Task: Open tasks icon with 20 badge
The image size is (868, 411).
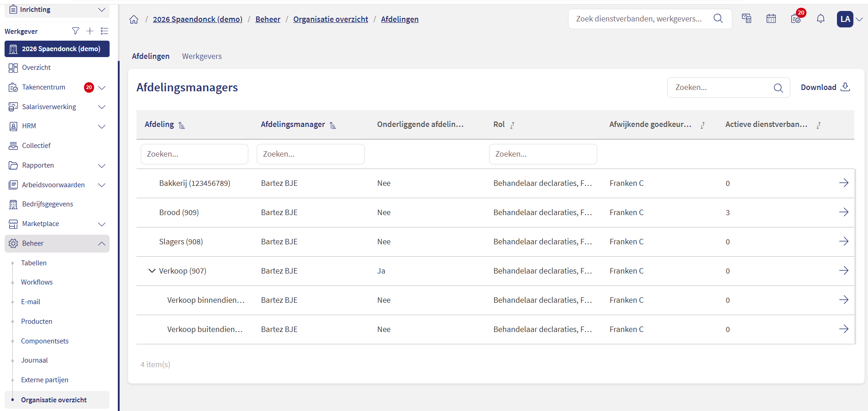Action: click(x=796, y=19)
